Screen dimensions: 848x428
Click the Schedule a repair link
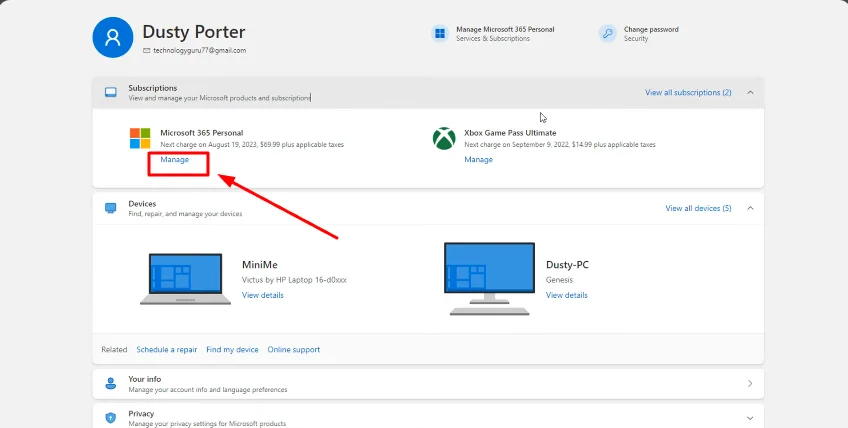(x=167, y=350)
